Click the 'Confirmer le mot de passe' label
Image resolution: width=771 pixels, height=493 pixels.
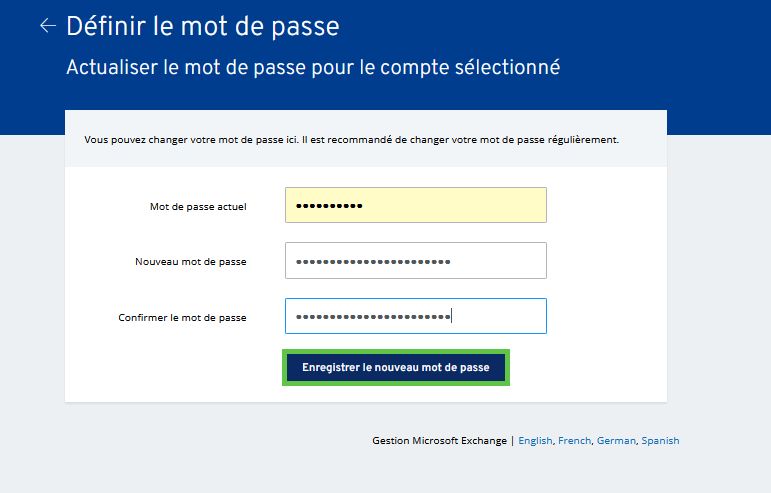click(182, 318)
